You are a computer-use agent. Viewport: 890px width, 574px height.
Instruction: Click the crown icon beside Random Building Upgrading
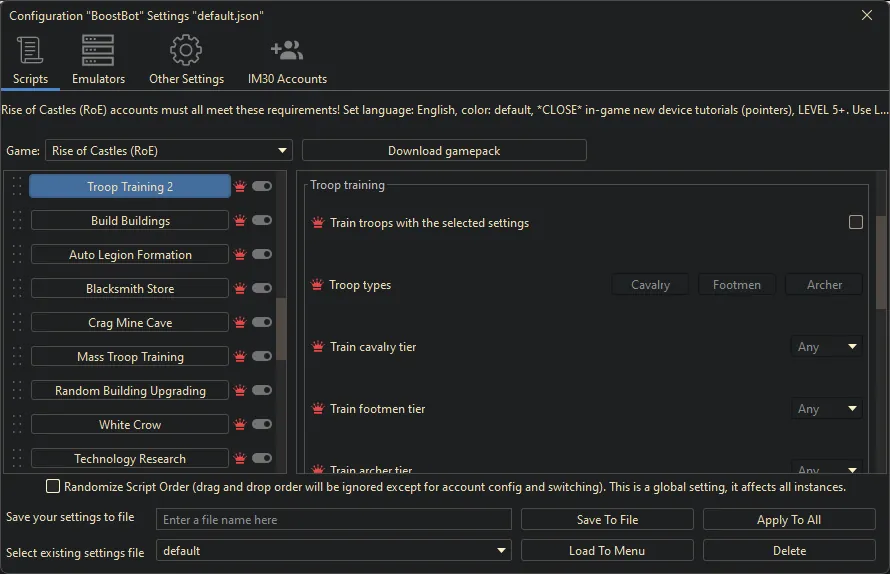tap(240, 391)
